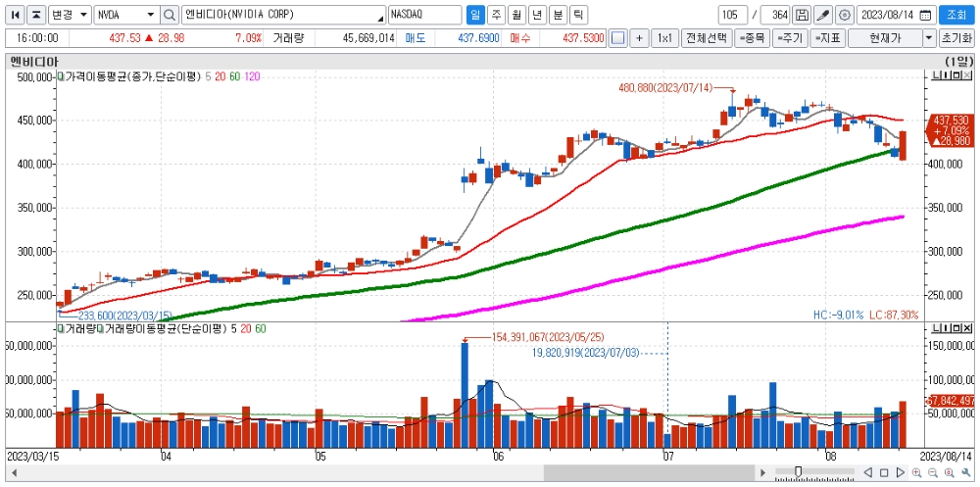The height and width of the screenshot is (487, 980).
Task: Click the 매수 bid price 437.5300
Action: [584, 39]
